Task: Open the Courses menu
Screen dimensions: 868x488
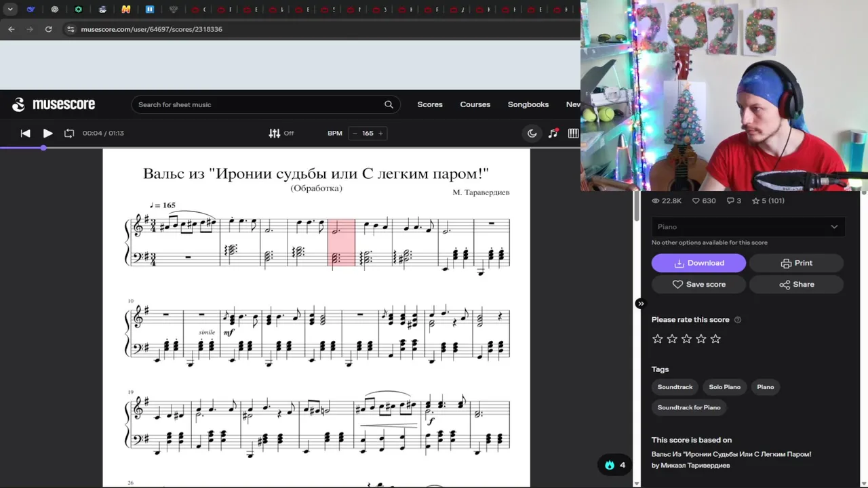Action: (x=475, y=104)
